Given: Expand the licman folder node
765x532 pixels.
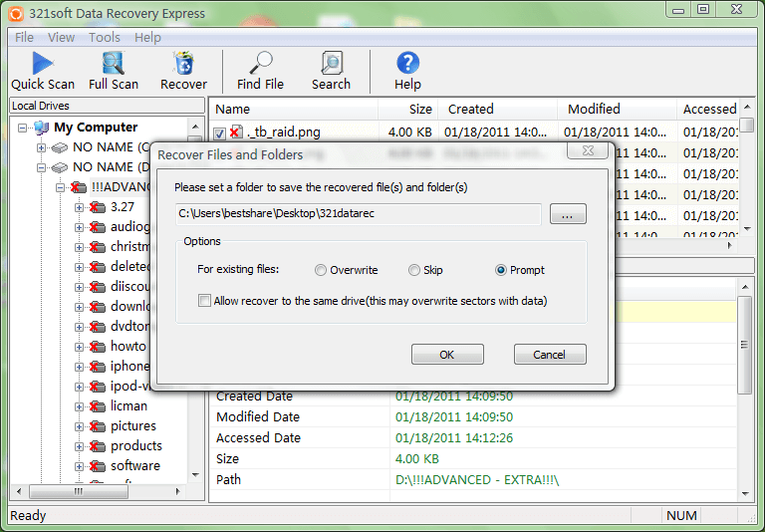Looking at the screenshot, I should 79,406.
